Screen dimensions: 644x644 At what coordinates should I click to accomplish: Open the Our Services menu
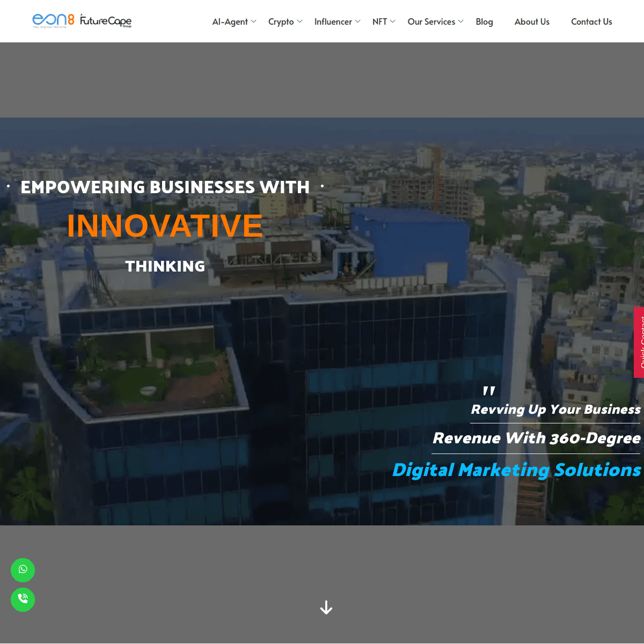pos(431,21)
